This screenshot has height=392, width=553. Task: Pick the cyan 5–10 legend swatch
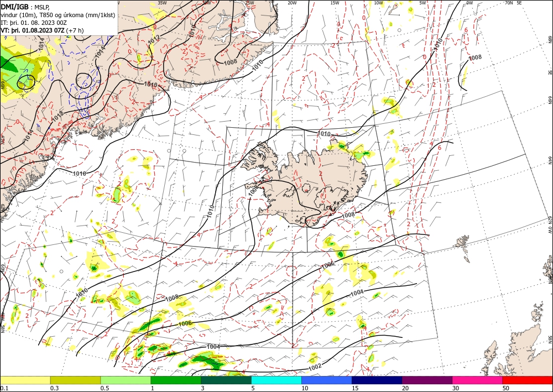click(276, 380)
